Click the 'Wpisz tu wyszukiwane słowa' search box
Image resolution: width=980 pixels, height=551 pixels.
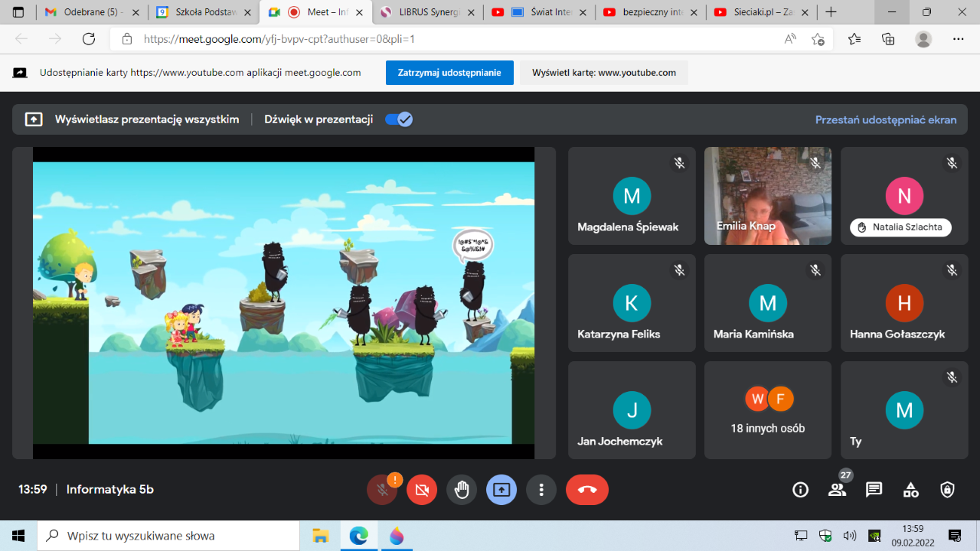click(x=168, y=536)
